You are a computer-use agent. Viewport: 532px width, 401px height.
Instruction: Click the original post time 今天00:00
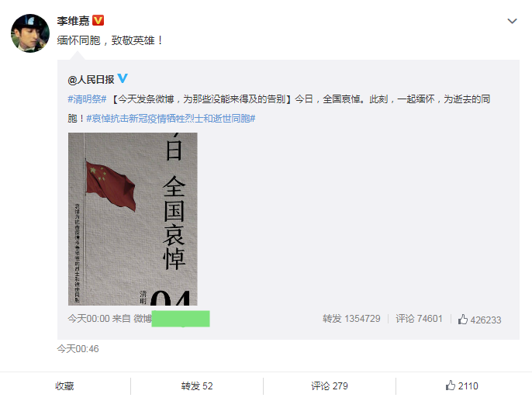(89, 319)
